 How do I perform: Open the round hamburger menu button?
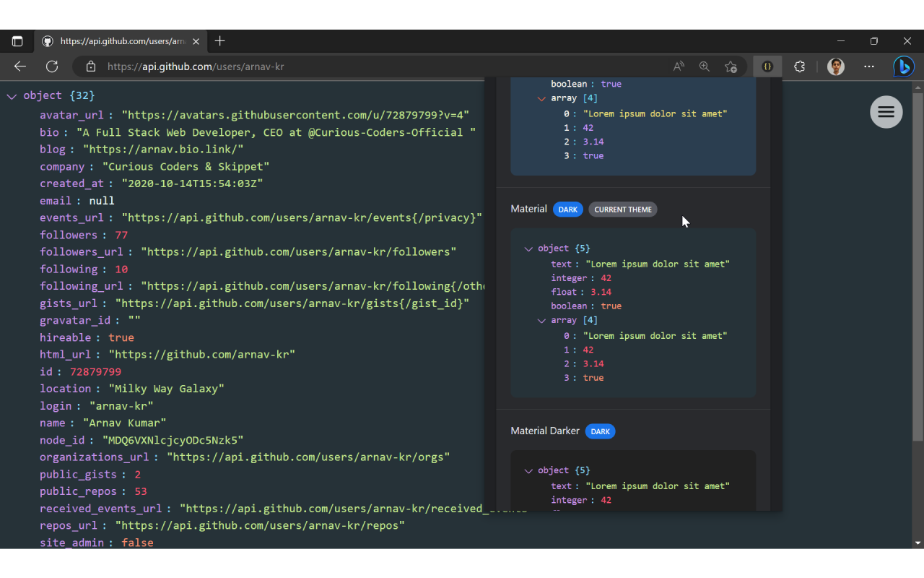pos(886,112)
